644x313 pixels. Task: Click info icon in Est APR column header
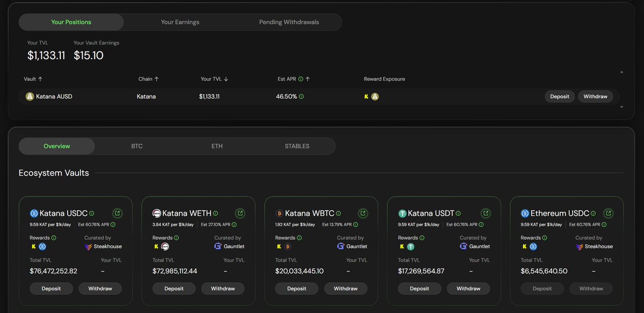(x=301, y=79)
